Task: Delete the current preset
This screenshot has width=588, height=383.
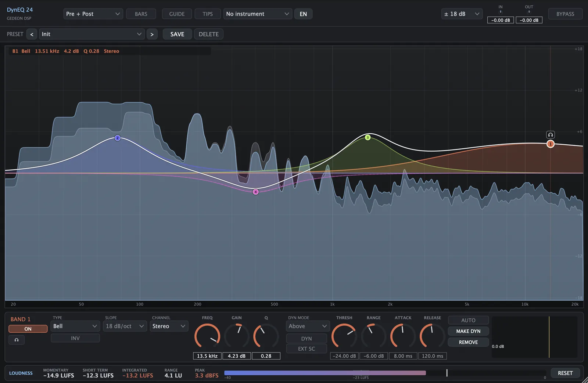Action: pyautogui.click(x=209, y=34)
